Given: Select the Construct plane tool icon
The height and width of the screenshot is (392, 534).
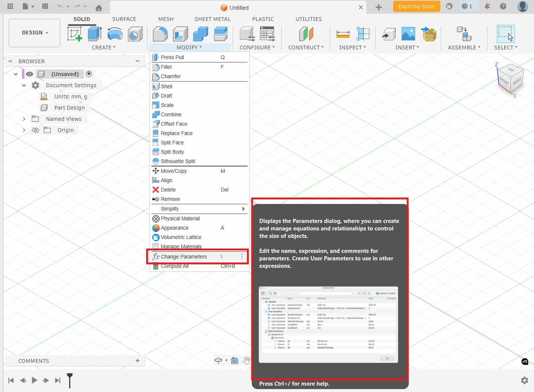Looking at the screenshot, I should 306,34.
